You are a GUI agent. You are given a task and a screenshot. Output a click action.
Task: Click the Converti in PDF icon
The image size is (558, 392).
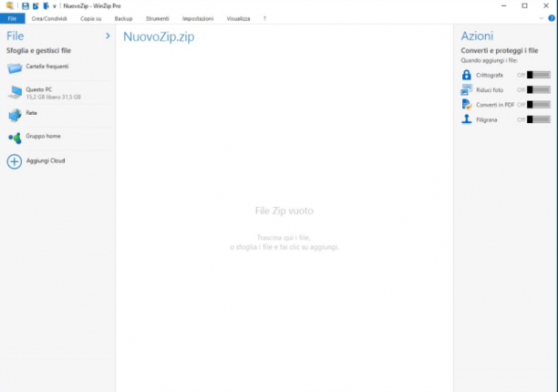click(467, 105)
